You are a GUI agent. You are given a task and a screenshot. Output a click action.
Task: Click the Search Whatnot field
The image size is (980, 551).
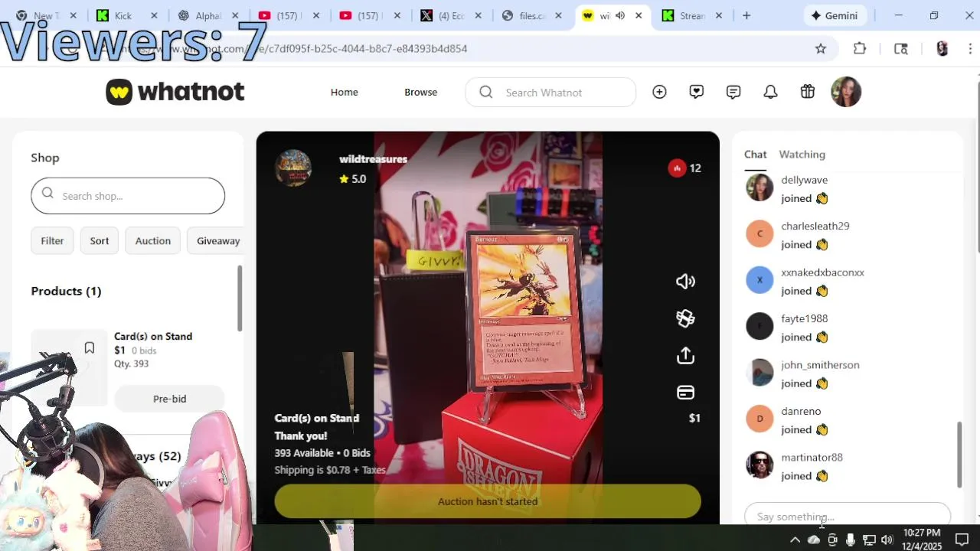[x=550, y=92]
